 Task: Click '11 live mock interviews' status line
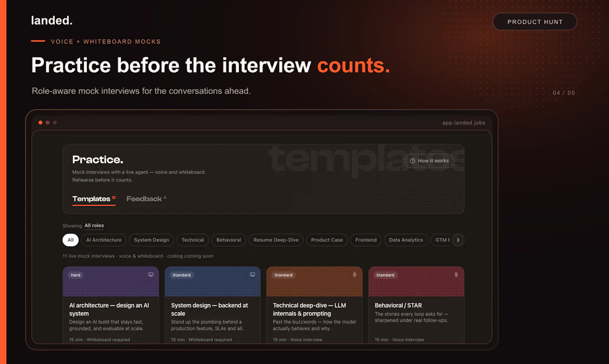(138, 256)
